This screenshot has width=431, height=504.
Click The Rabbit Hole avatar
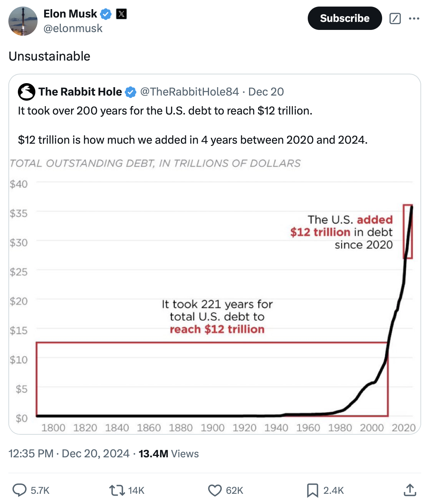[26, 92]
